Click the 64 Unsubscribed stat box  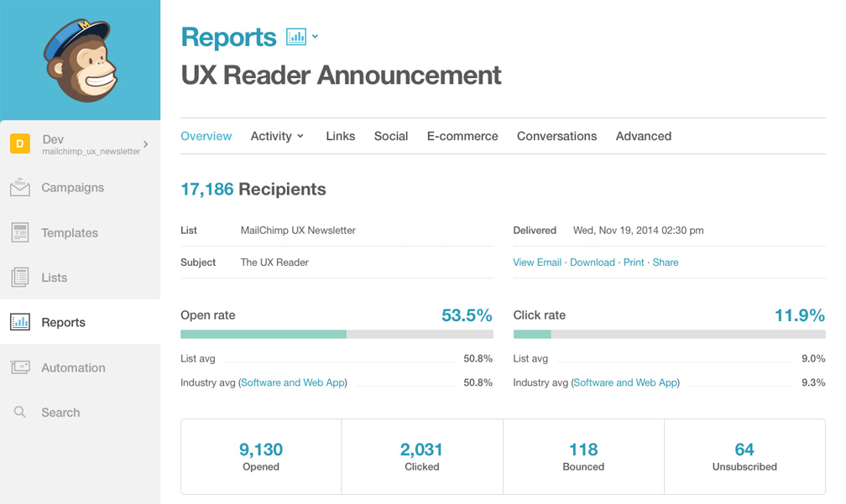[744, 457]
